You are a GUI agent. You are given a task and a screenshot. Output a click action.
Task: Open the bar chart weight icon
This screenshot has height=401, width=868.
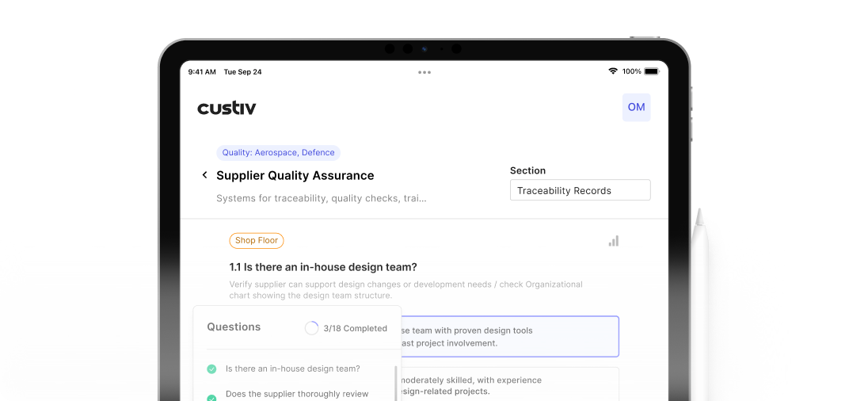(x=613, y=241)
